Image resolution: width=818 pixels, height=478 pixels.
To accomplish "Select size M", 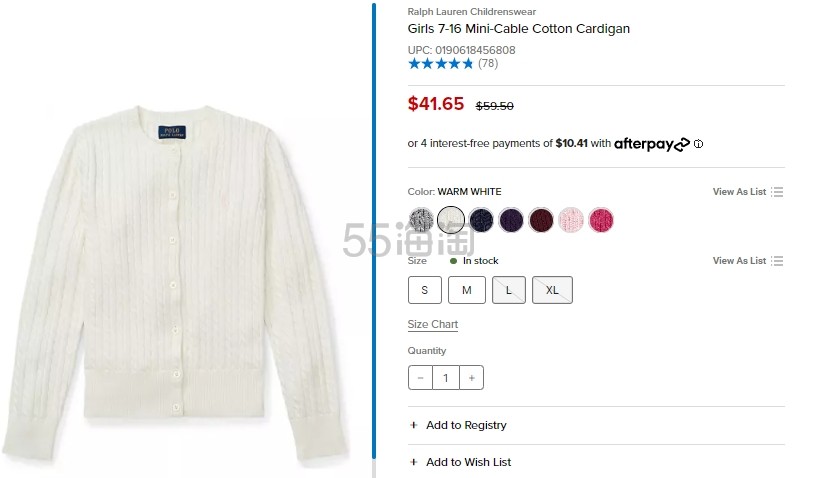I will [x=466, y=290].
